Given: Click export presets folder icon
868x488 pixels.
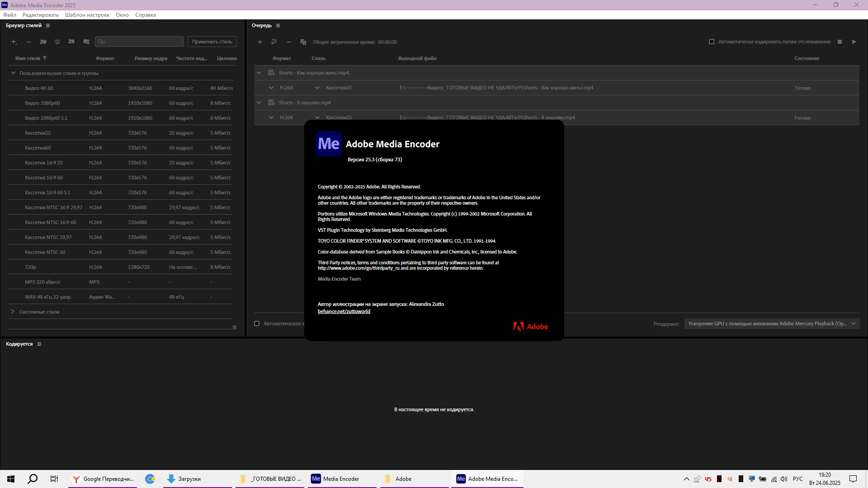Looking at the screenshot, I should pyautogui.click(x=86, y=42).
